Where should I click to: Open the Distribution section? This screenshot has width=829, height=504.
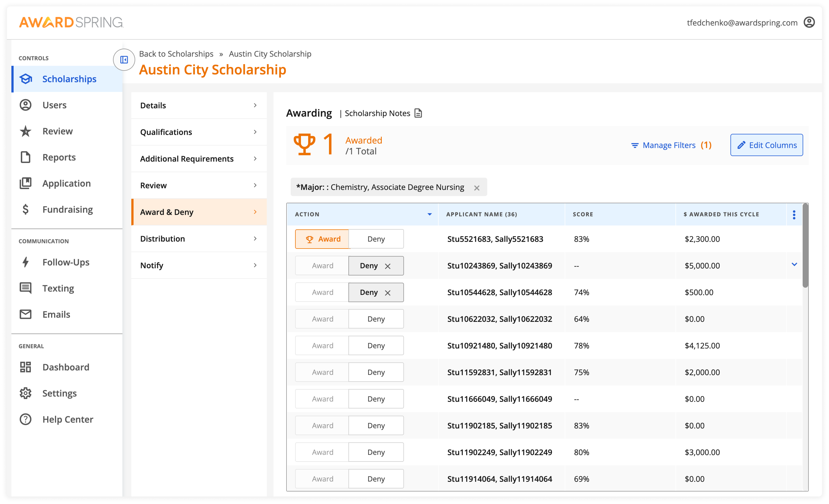pyautogui.click(x=163, y=239)
